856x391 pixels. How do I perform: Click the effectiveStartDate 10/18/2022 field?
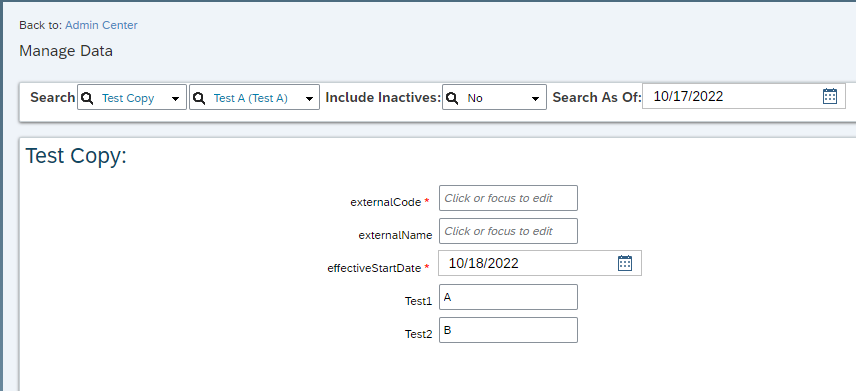coord(540,263)
